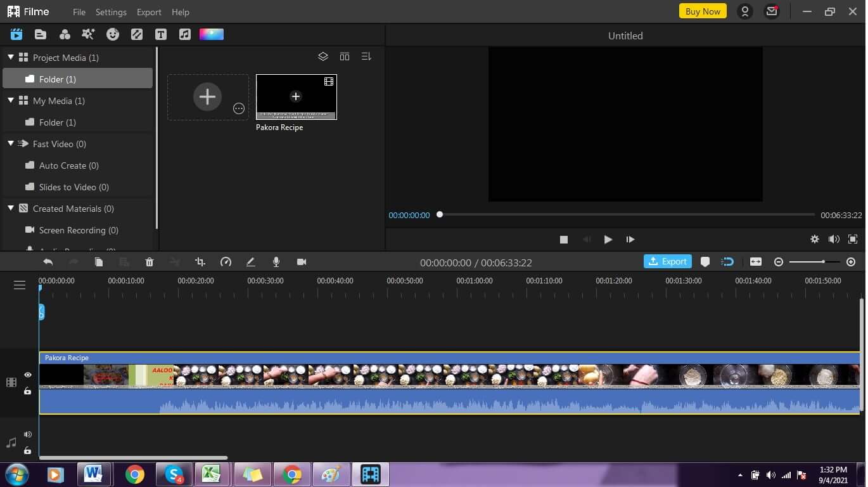Open the Edit pencil tool

[251, 262]
